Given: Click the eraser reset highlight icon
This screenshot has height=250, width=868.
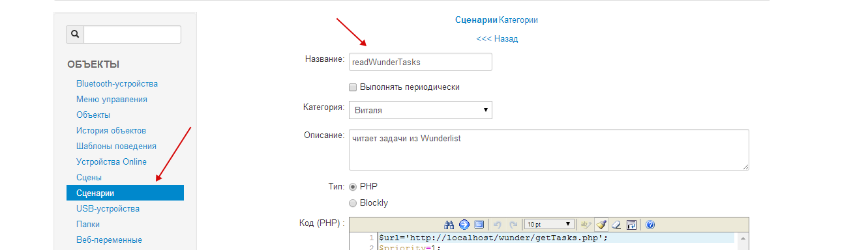Looking at the screenshot, I should (616, 225).
